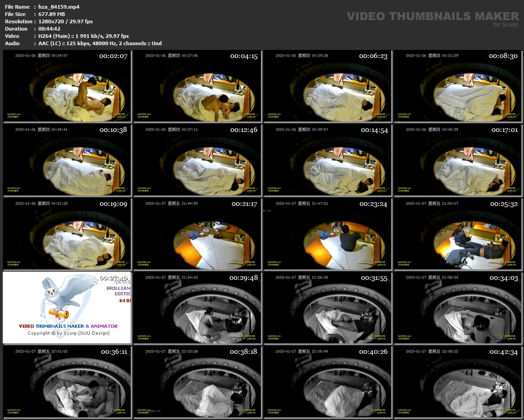Open the thumbnail stamped 00:04:15
524x420 pixels.
coord(197,86)
